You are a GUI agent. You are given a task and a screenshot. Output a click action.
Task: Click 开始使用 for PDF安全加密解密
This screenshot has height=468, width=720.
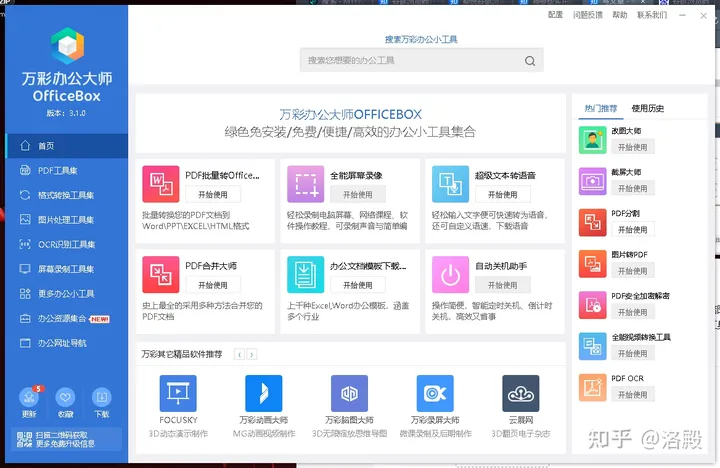point(633,312)
